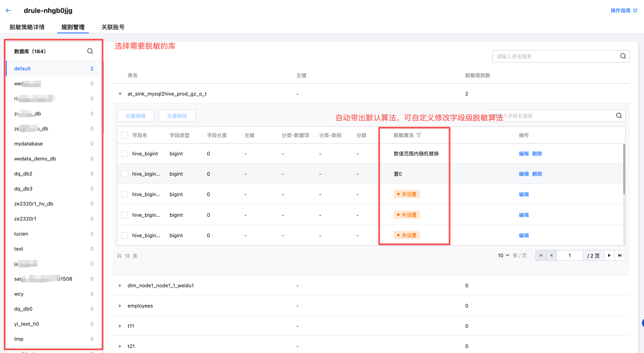644x353 pixels.
Task: Collapse the at_sink_mysql2hive_prod_gz_o_t table row
Action: coord(120,94)
